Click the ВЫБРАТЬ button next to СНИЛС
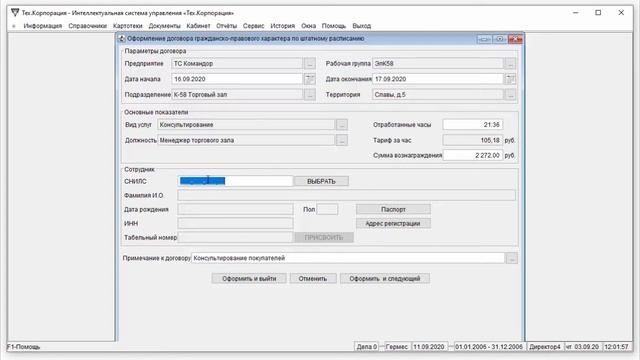Screen dimensions: 640x360 (x=321, y=181)
